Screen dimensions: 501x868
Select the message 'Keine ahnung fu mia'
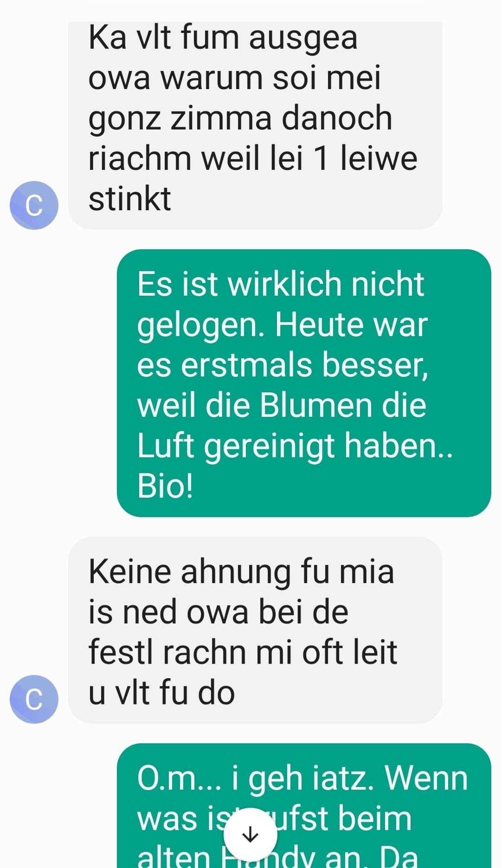point(255,630)
